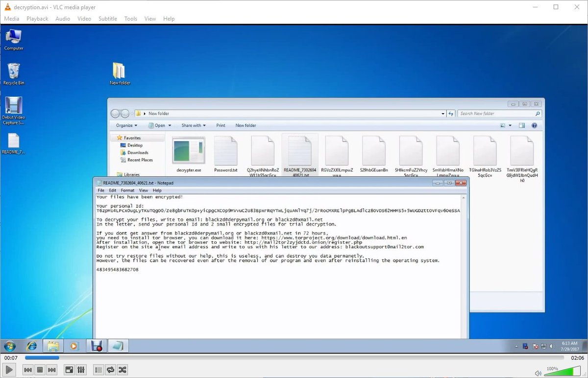This screenshot has width=588, height=378.
Task: Select Downloads under Favorites
Action: point(138,153)
